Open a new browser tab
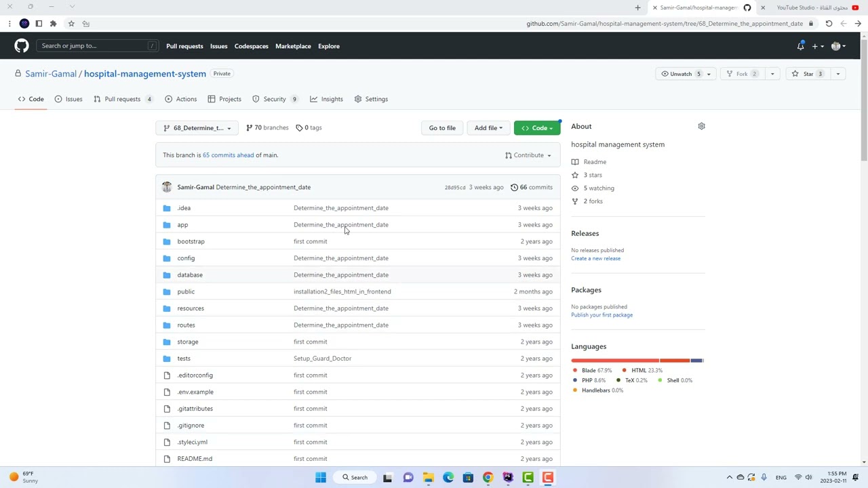Viewport: 868px width, 488px height. tap(637, 7)
